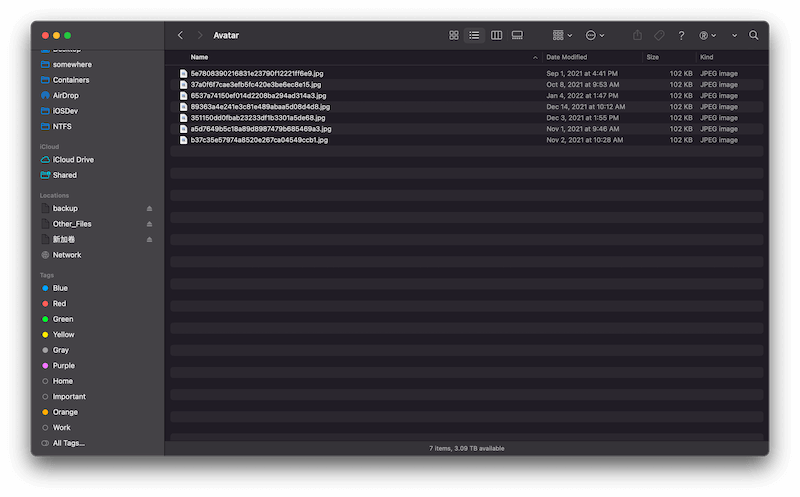Switch to column view

(x=496, y=35)
